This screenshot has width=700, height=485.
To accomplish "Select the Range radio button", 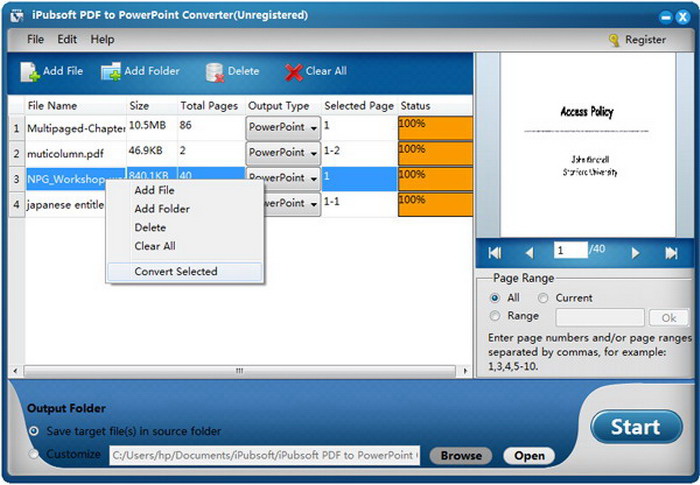I will 495,316.
